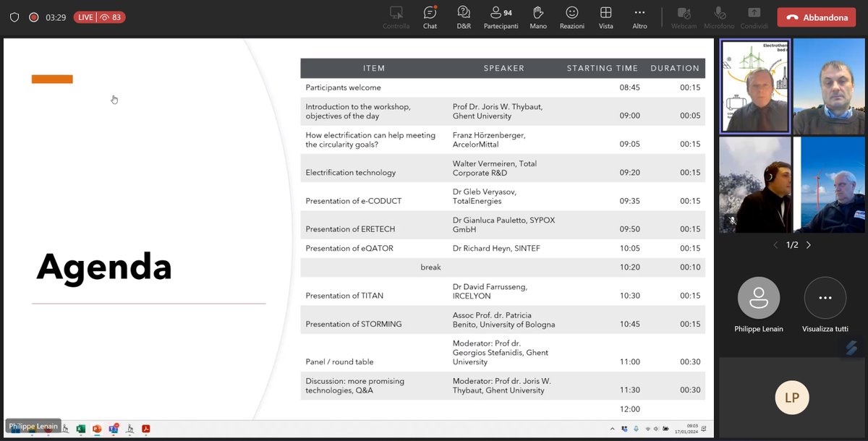This screenshot has height=441, width=868.
Task: Toggle the Webcam button
Action: (684, 17)
